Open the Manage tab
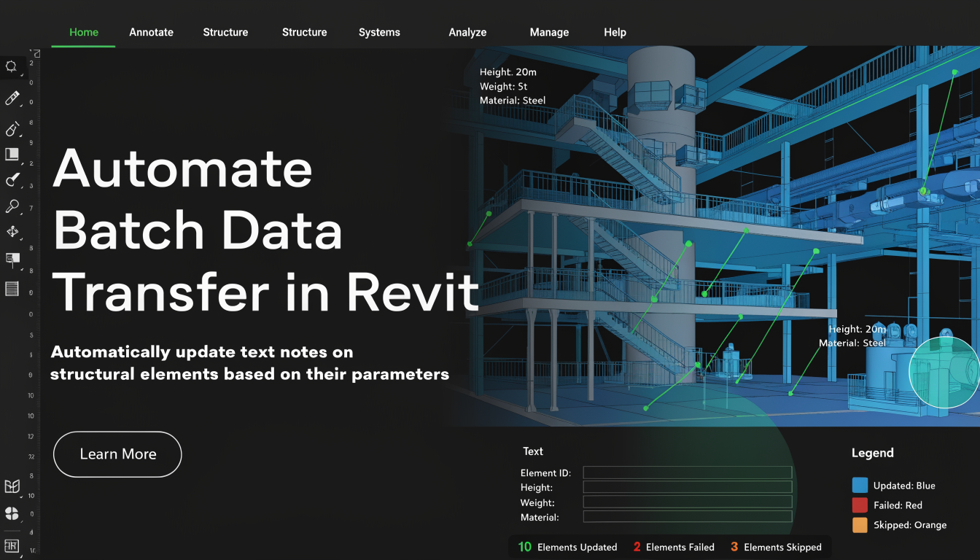980x560 pixels. pyautogui.click(x=549, y=32)
